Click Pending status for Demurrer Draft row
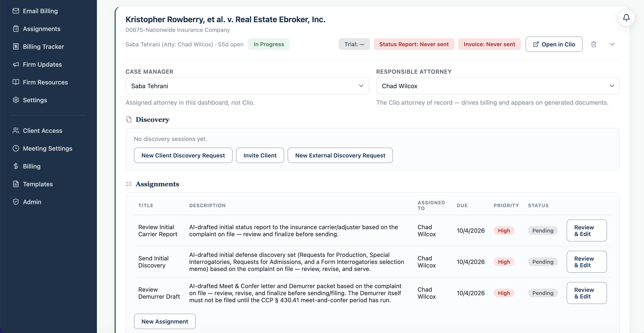Image resolution: width=644 pixels, height=333 pixels. click(542, 293)
